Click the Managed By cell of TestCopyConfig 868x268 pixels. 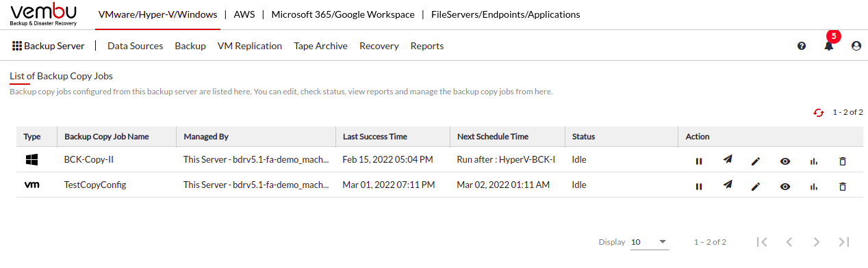coord(257,185)
